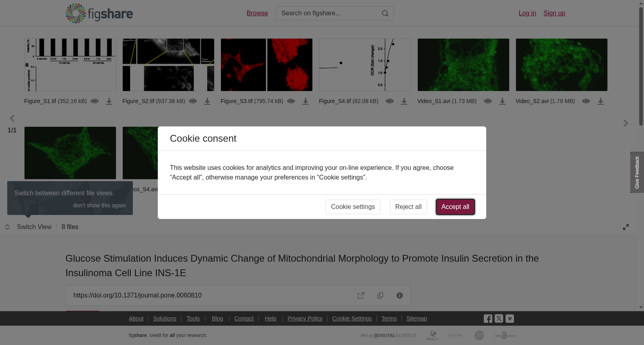This screenshot has width=644, height=345.
Task: Go to next file page arrow
Action: (625, 123)
